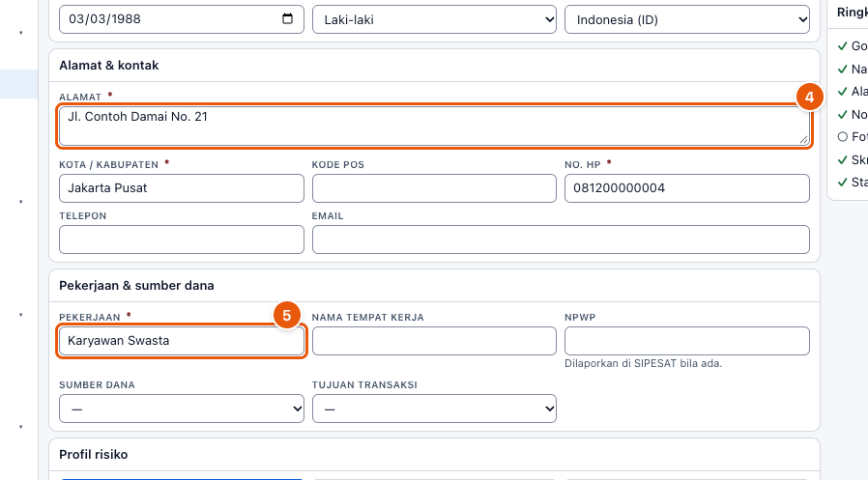Image resolution: width=868 pixels, height=480 pixels.
Task: Click the empty Kode Pos field
Action: pos(434,188)
